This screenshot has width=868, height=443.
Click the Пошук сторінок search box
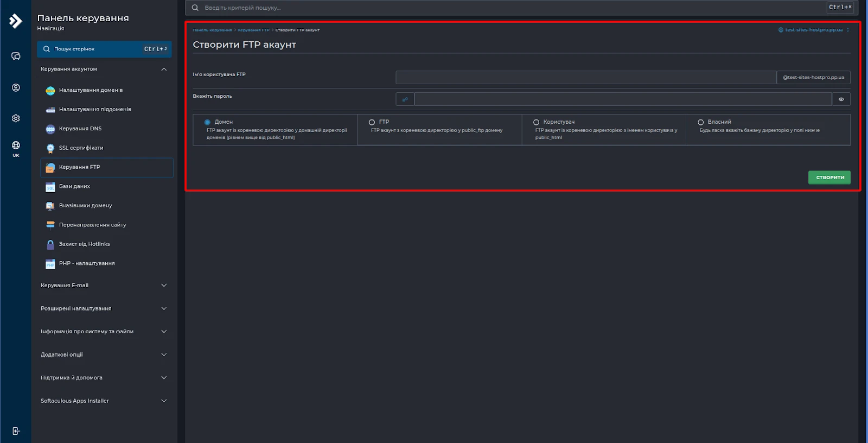104,49
